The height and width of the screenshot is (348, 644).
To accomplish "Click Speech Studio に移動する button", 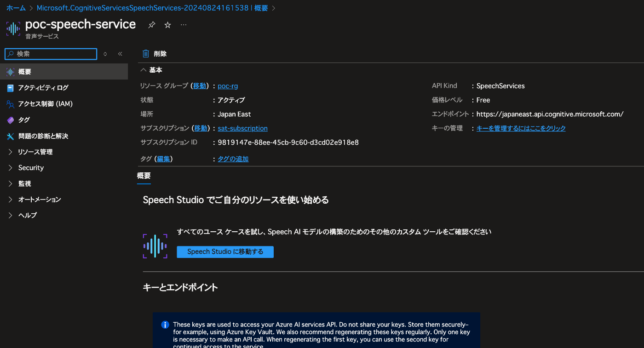I will (225, 252).
